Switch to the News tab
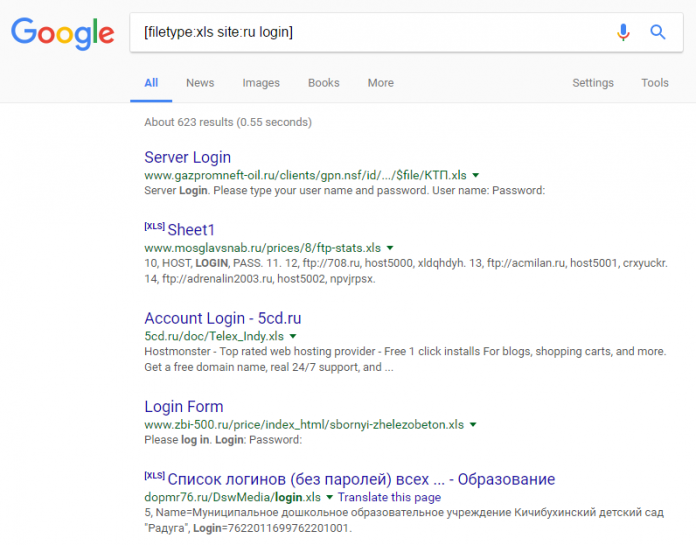696x545 pixels. click(200, 83)
